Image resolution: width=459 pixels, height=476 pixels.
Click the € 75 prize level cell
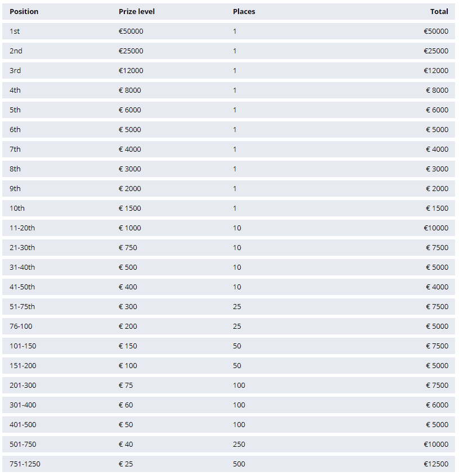coord(126,386)
